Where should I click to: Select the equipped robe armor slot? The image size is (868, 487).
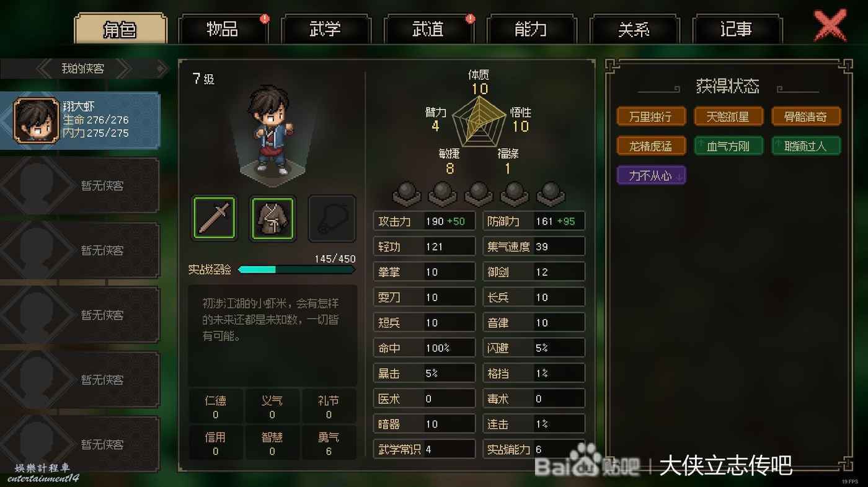coord(273,218)
